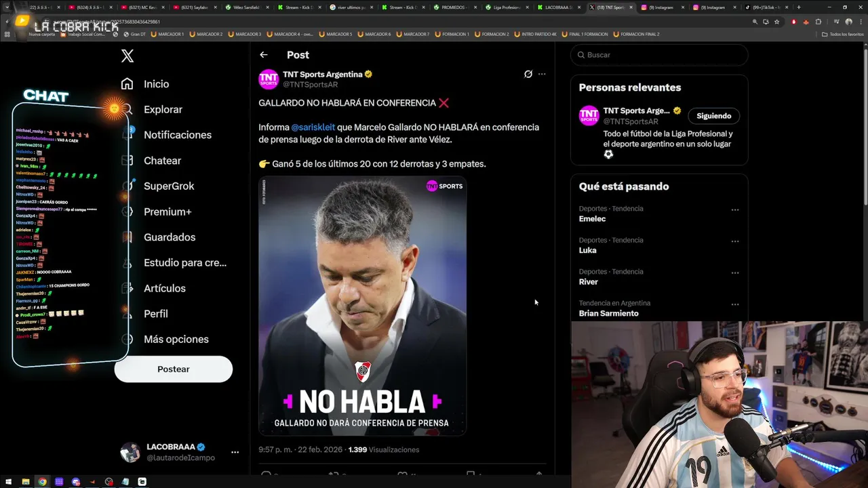Open Artículos in the sidebar
Screen dimensions: 868x488
tap(165, 288)
